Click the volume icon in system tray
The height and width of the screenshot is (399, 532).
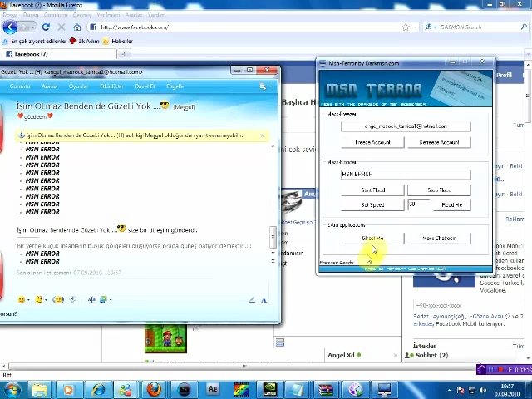coord(483,391)
